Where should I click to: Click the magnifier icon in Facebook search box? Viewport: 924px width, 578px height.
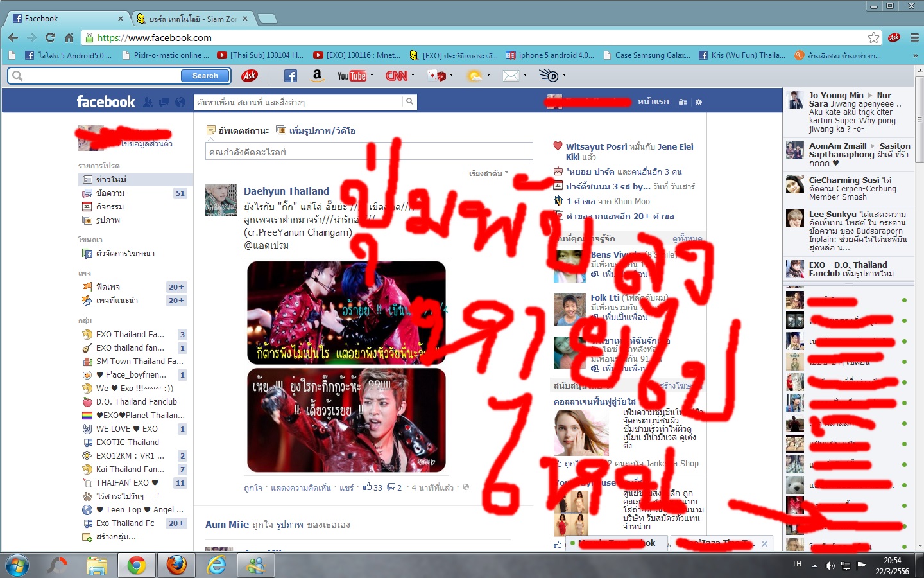click(409, 101)
